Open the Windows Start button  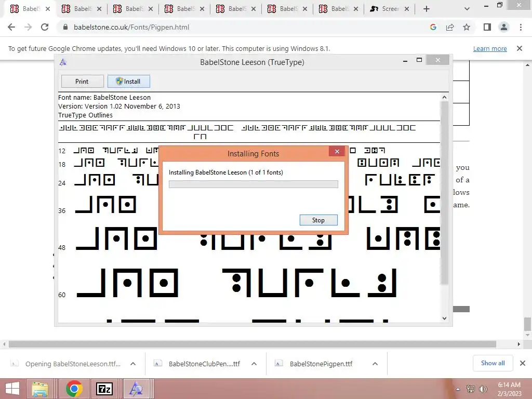tap(12, 389)
